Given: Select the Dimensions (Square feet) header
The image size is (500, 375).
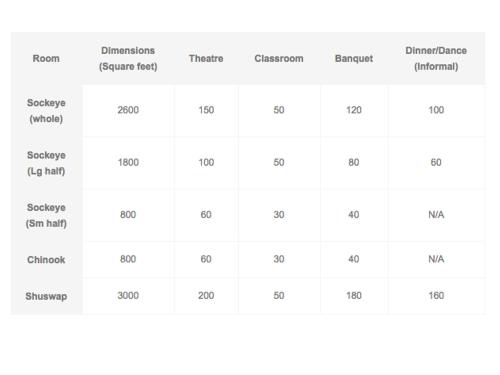Looking at the screenshot, I should click(x=128, y=59).
